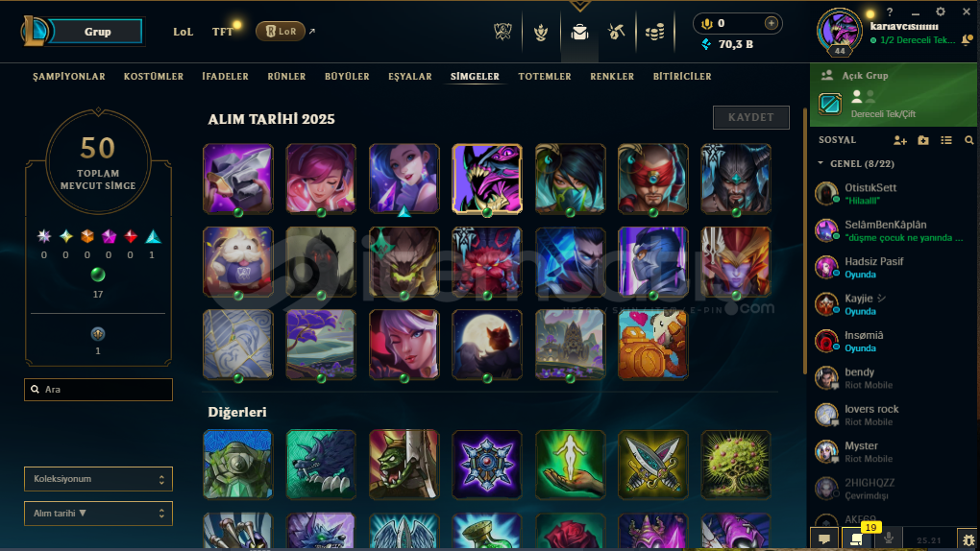Open the Loot hammer icon
This screenshot has width=980, height=551.
tap(616, 32)
